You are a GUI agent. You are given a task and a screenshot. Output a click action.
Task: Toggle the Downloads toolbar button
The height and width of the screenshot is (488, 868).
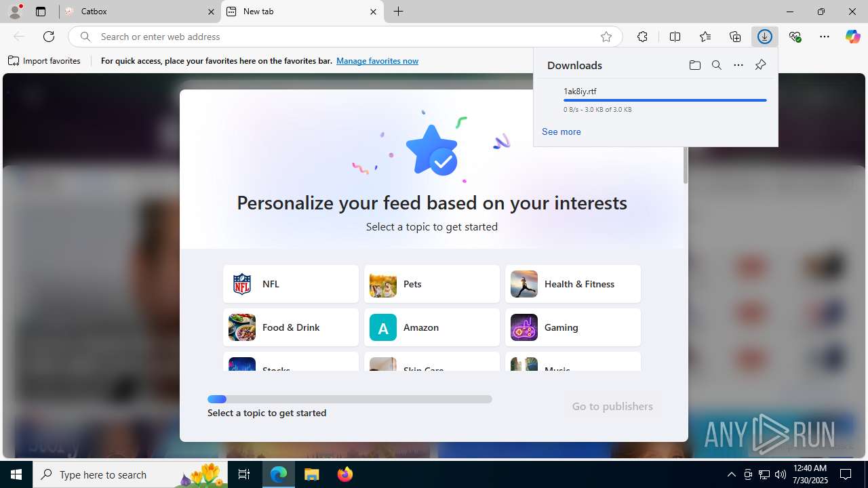click(x=765, y=37)
